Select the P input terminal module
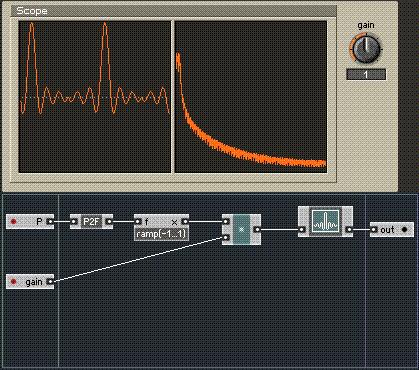The height and width of the screenshot is (370, 419). [30, 222]
